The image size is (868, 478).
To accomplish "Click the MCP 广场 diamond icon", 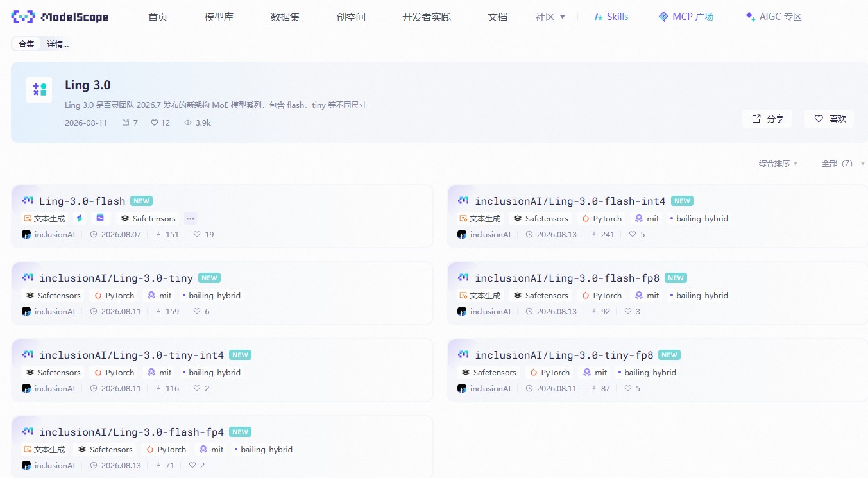I will 663,17.
